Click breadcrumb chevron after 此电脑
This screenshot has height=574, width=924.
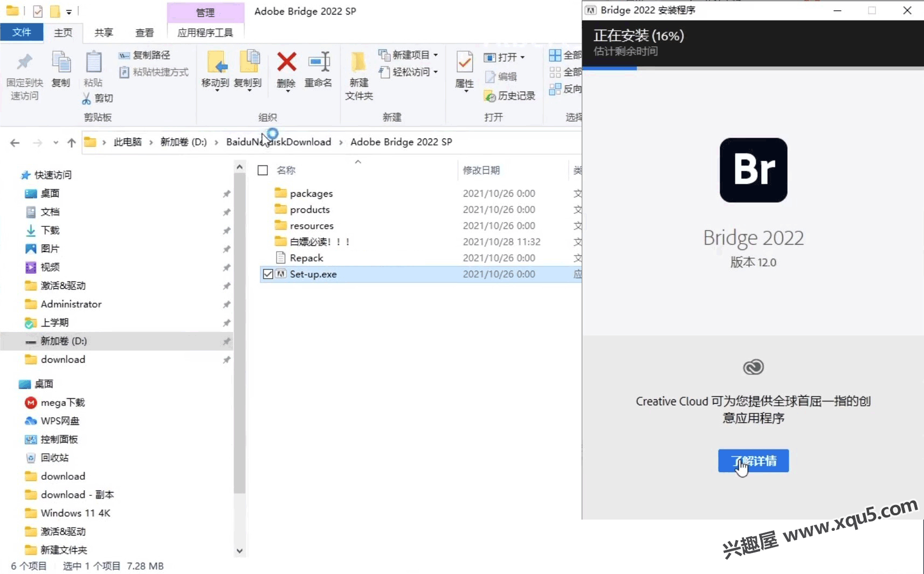151,142
